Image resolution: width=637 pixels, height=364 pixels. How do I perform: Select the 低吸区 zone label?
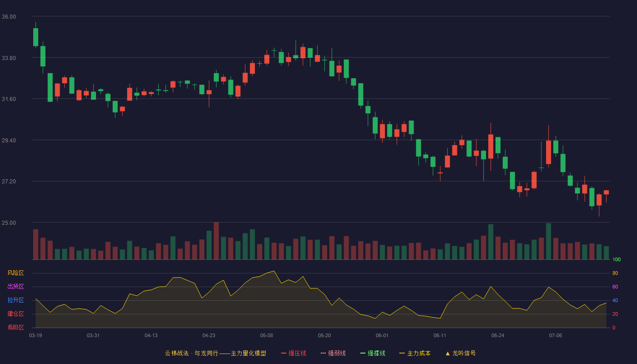tap(15, 327)
